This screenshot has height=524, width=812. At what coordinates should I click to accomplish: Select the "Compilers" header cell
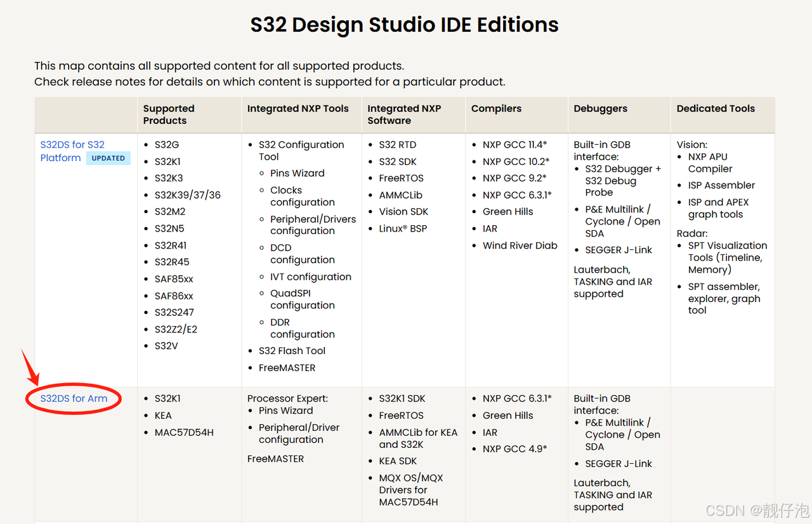point(496,108)
